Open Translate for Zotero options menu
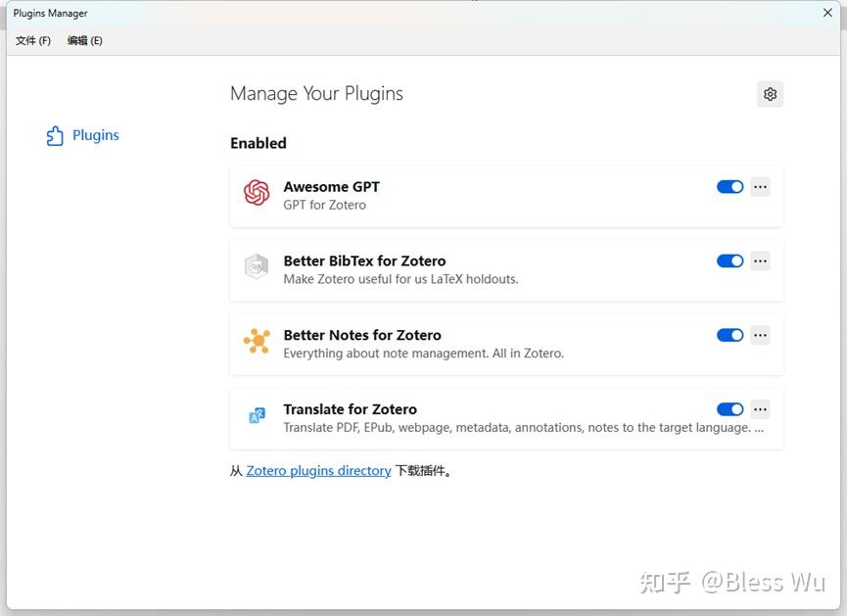Viewport: 847px width, 616px height. tap(760, 409)
